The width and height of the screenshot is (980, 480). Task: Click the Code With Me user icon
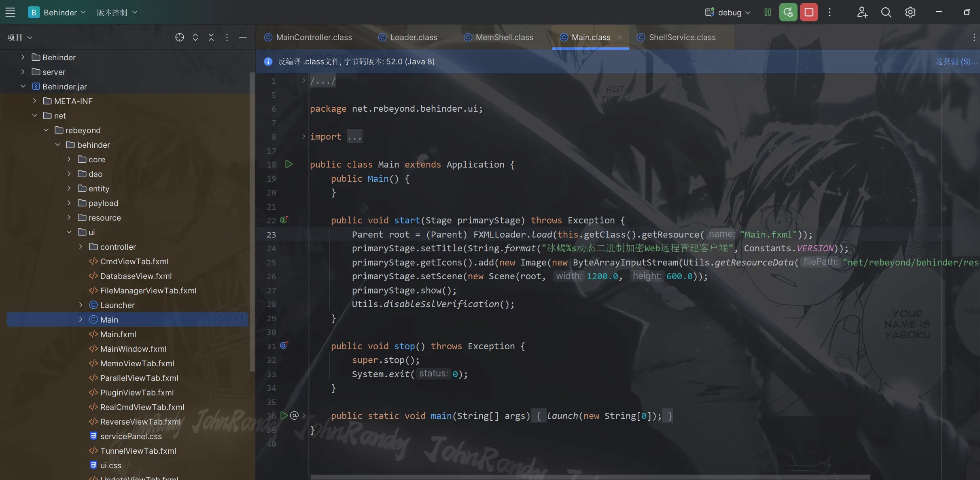click(x=862, y=12)
